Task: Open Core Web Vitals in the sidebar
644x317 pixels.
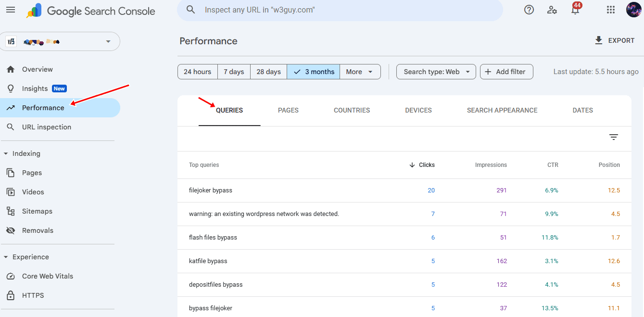Action: tap(47, 276)
